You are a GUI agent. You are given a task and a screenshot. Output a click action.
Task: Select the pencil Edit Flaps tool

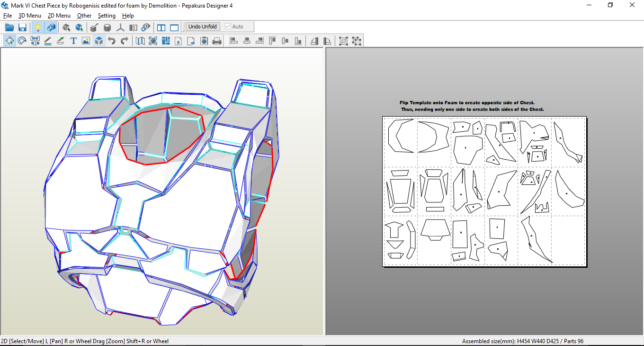48,41
